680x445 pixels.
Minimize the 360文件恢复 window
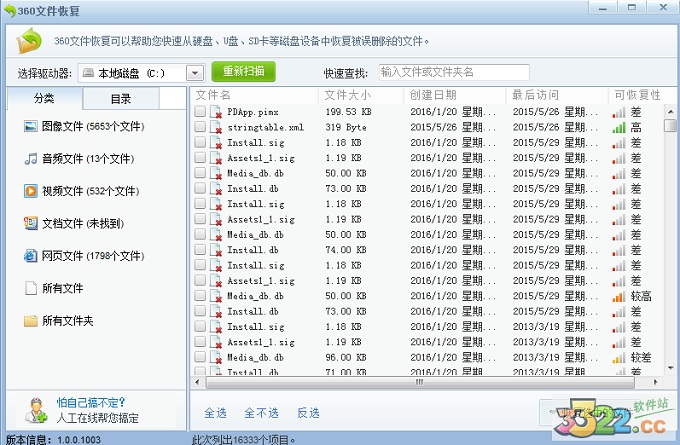(603, 8)
